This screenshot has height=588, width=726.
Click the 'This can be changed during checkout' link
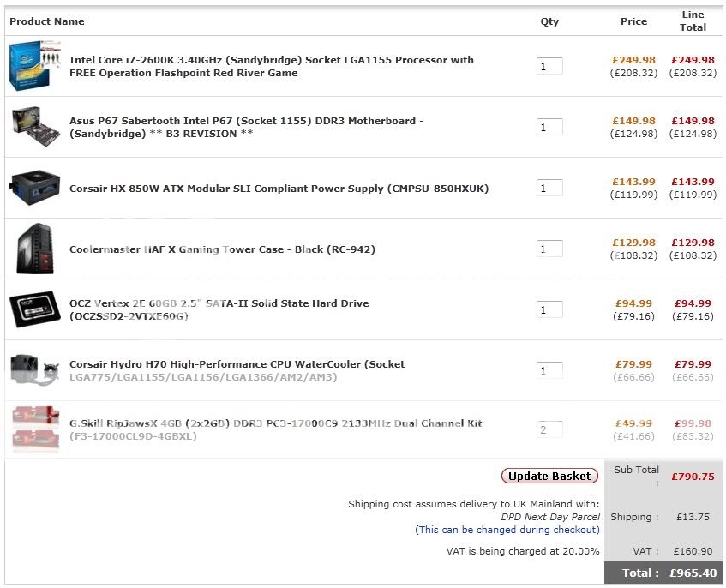tap(507, 530)
